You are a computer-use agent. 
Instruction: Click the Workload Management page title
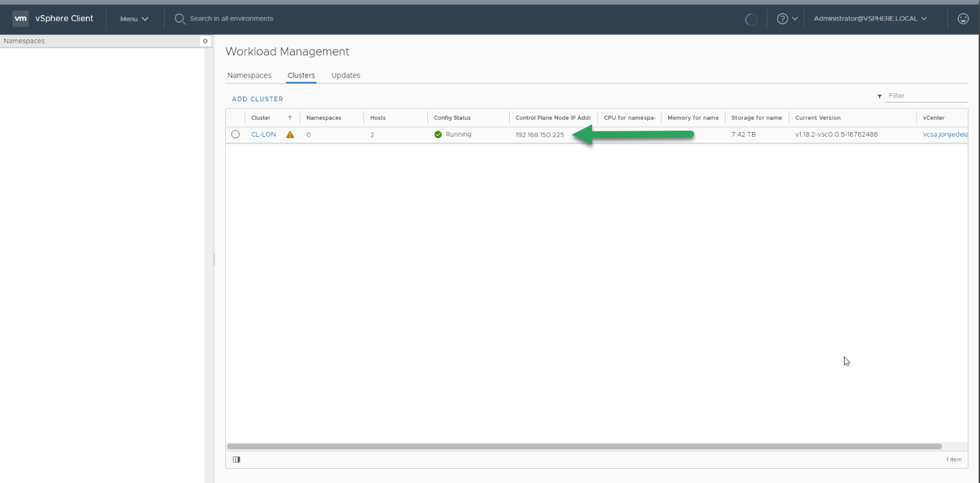tap(287, 52)
